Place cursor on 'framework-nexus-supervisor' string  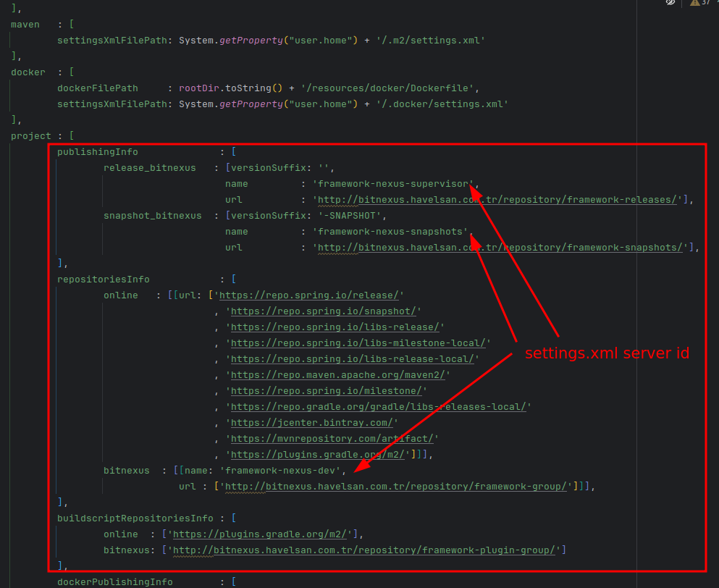point(393,184)
